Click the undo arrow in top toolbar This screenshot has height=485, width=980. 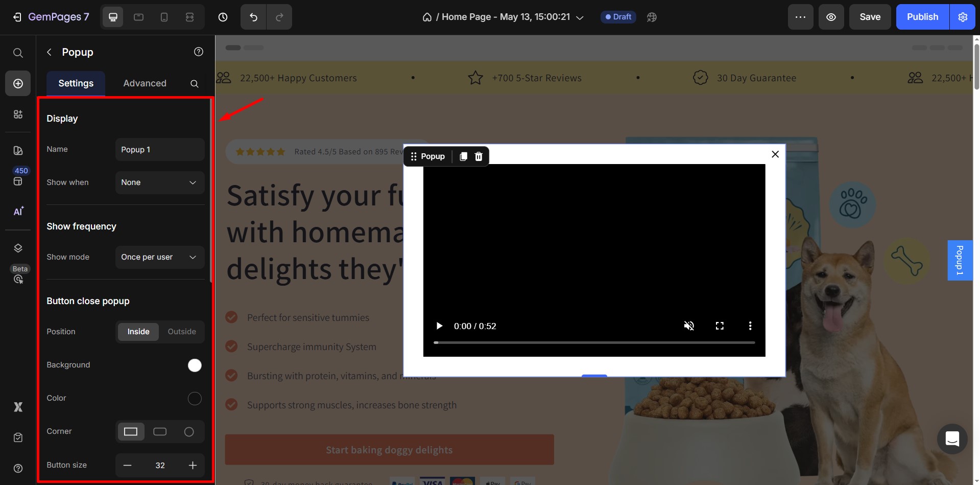(x=253, y=17)
